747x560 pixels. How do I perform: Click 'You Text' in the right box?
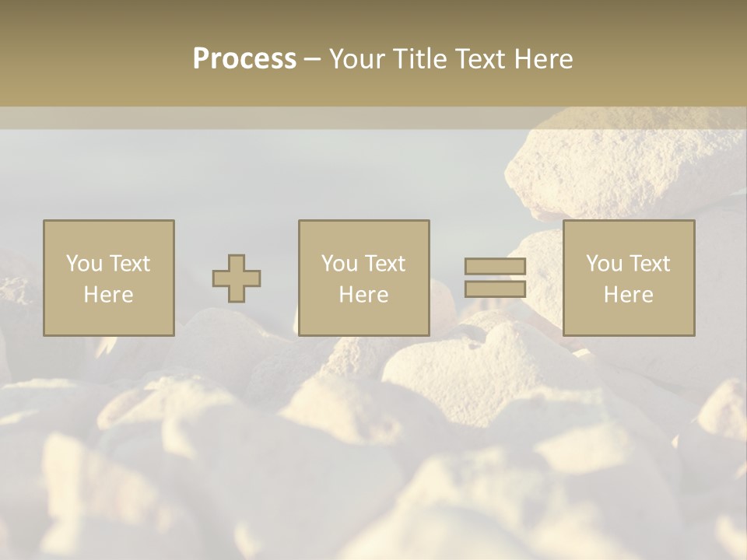[x=628, y=264]
